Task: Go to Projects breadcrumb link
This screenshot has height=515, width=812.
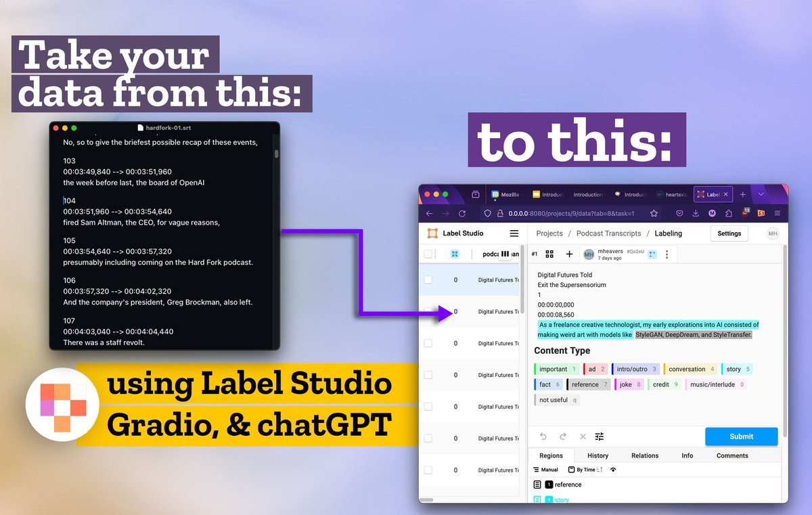Action: [549, 233]
